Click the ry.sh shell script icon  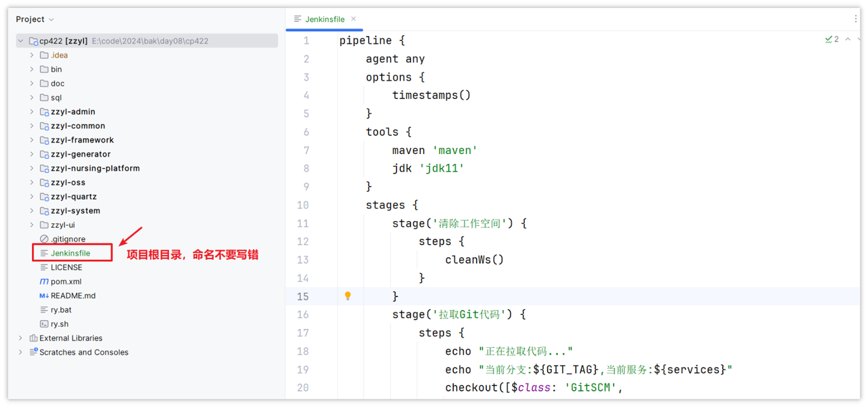pyautogui.click(x=44, y=324)
